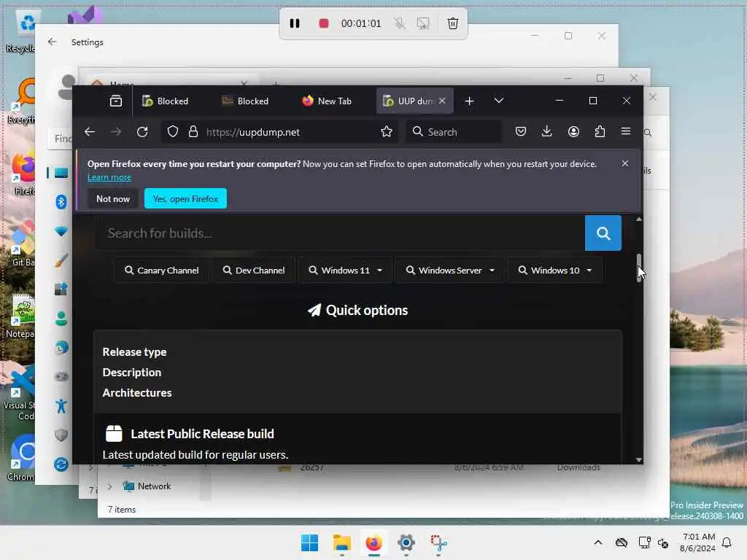Open the Firefox account icon
Image resolution: width=747 pixels, height=560 pixels.
click(573, 132)
